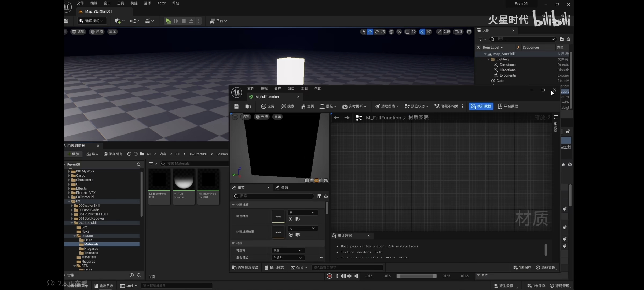Click Apply (应用) in material editor
Screen dimensions: 644x290
click(x=268, y=106)
